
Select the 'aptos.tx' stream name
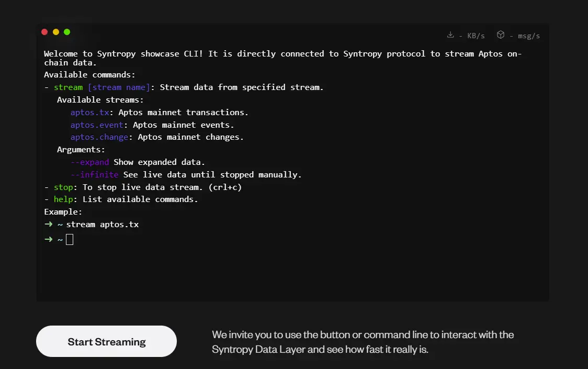tap(90, 112)
